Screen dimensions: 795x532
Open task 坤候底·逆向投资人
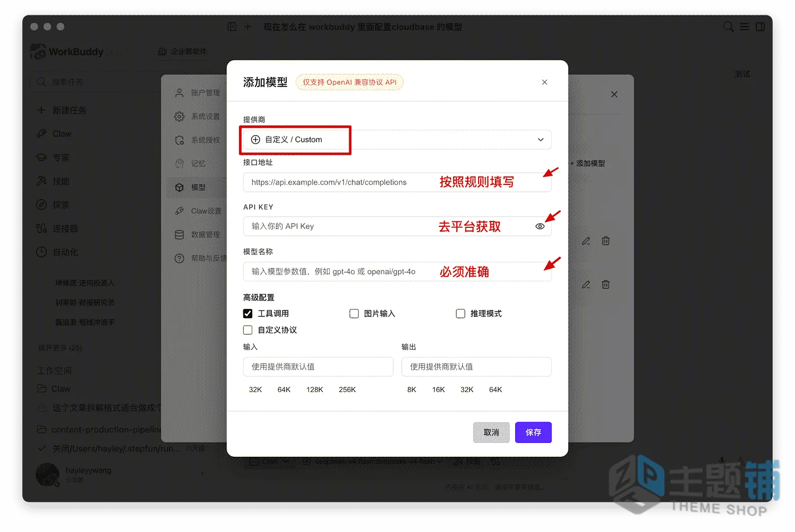click(85, 283)
